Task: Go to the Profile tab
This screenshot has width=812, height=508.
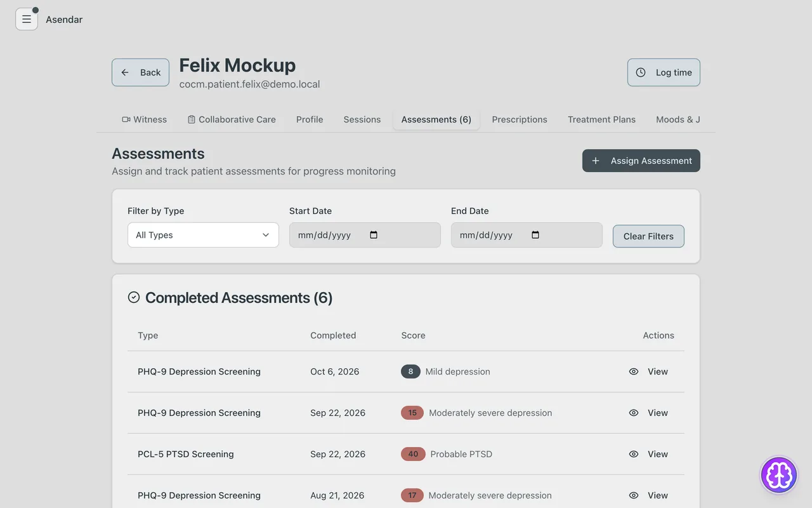Action: (x=310, y=119)
